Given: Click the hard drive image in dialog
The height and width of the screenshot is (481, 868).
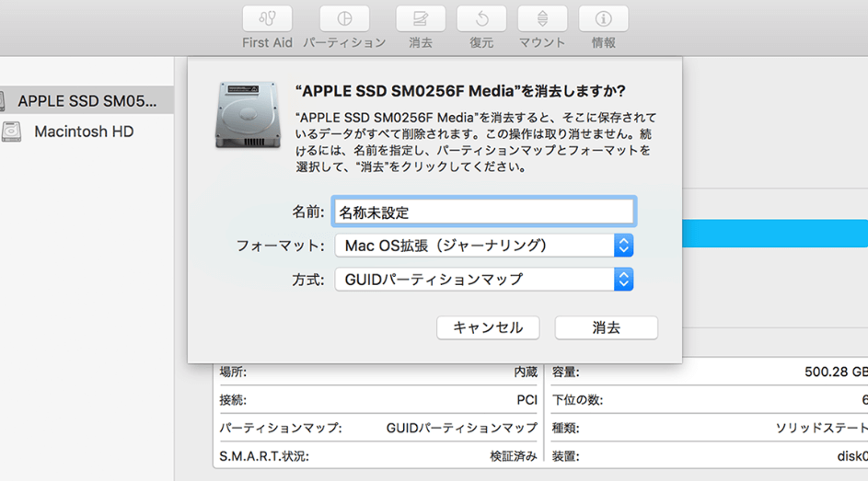Looking at the screenshot, I should click(x=248, y=114).
